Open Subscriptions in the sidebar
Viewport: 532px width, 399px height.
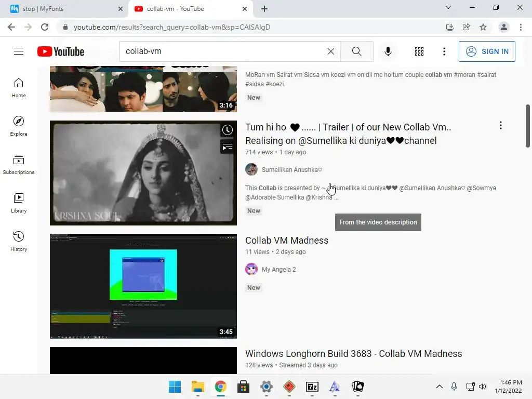[x=19, y=165]
